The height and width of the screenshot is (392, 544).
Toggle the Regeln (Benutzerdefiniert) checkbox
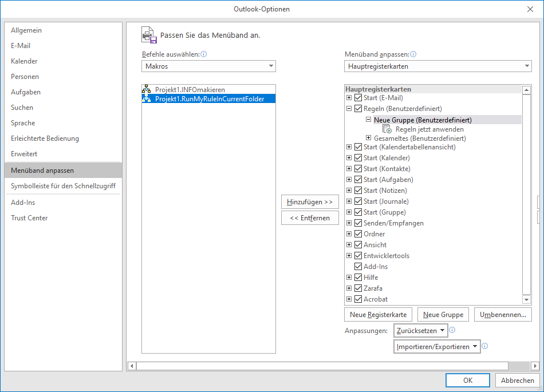[358, 109]
